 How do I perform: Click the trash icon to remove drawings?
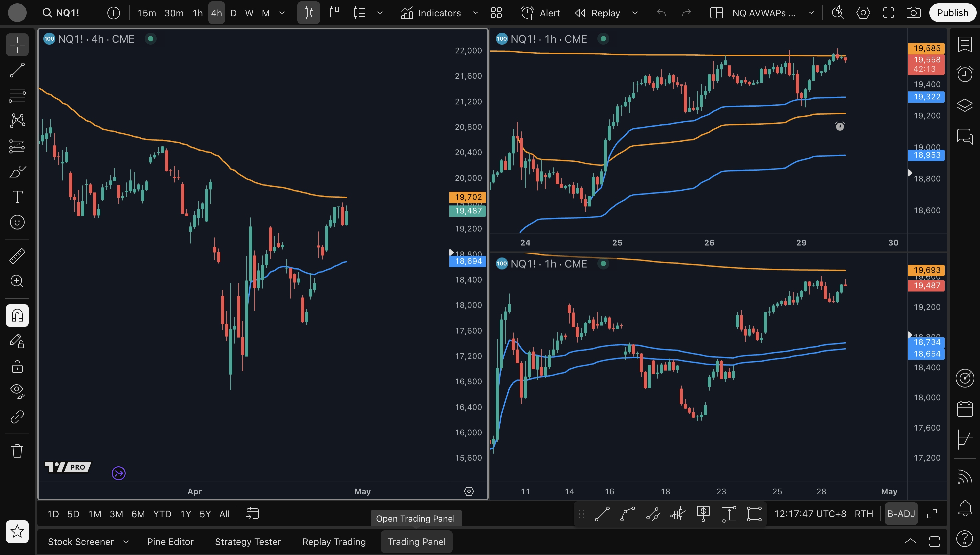pyautogui.click(x=17, y=451)
